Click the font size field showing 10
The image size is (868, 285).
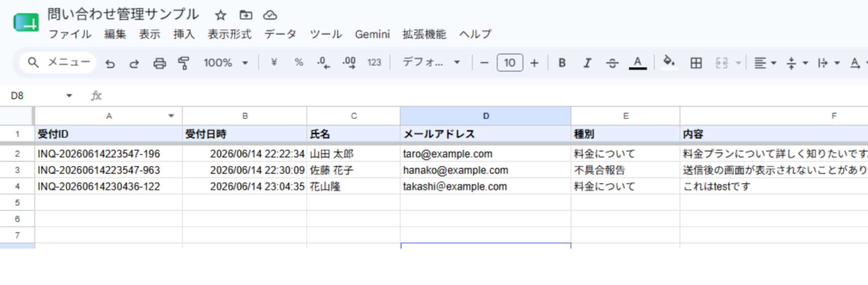tap(510, 63)
